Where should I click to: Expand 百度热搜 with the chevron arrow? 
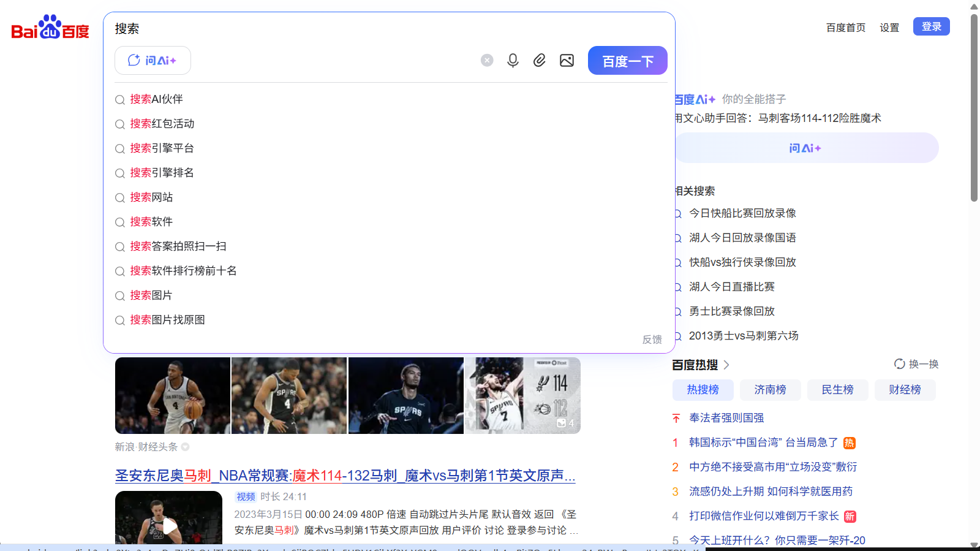(726, 365)
